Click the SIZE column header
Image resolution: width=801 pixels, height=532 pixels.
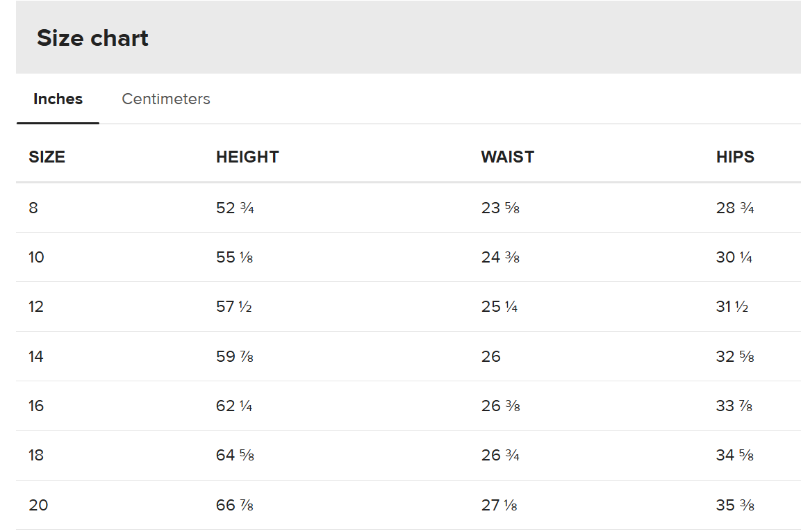click(x=47, y=157)
